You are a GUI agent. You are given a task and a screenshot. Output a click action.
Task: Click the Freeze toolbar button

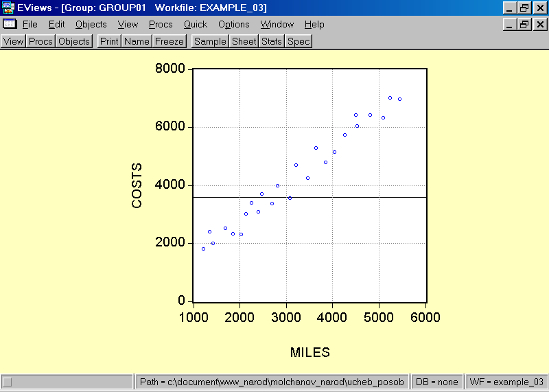(x=170, y=41)
